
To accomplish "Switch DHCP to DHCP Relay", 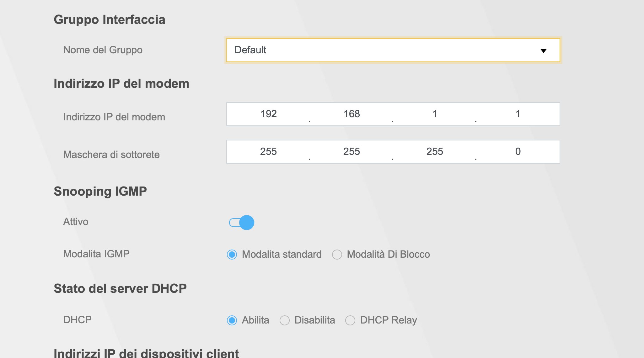I will pyautogui.click(x=350, y=320).
